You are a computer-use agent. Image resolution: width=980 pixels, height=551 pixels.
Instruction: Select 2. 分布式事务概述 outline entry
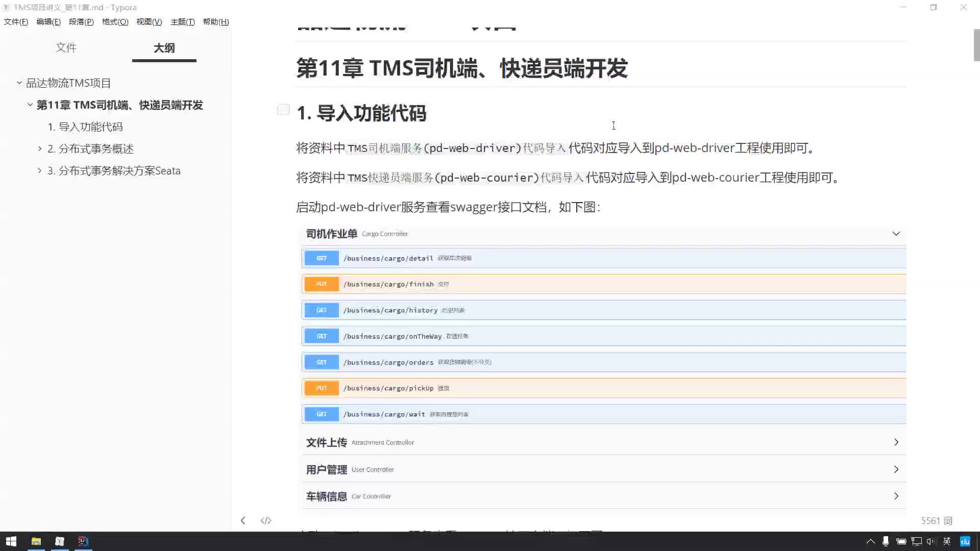[x=90, y=149]
